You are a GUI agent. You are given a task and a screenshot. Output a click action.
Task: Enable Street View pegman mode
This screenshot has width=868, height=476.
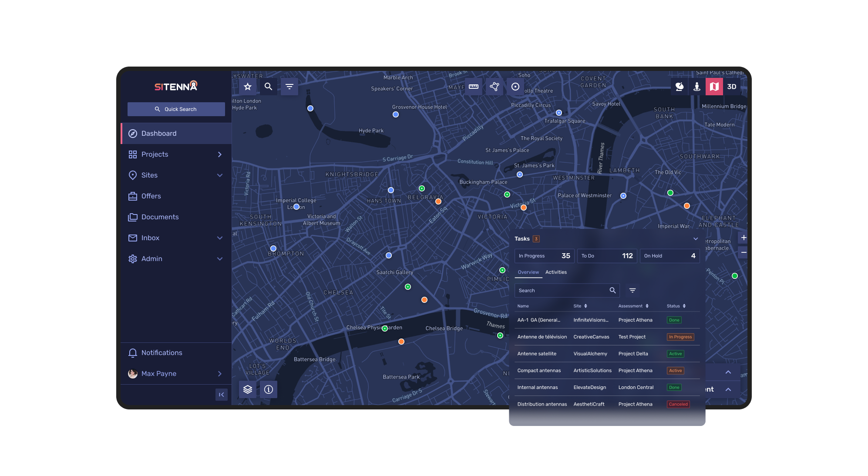[696, 87]
